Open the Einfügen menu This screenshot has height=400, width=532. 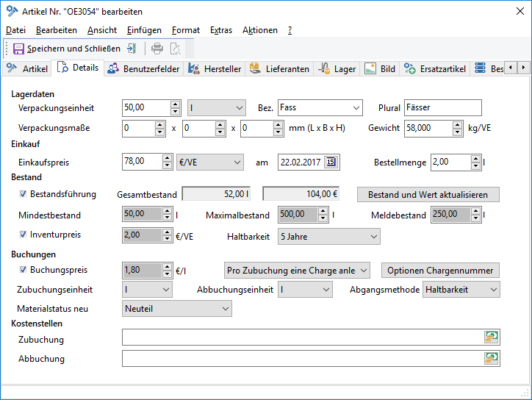[144, 30]
